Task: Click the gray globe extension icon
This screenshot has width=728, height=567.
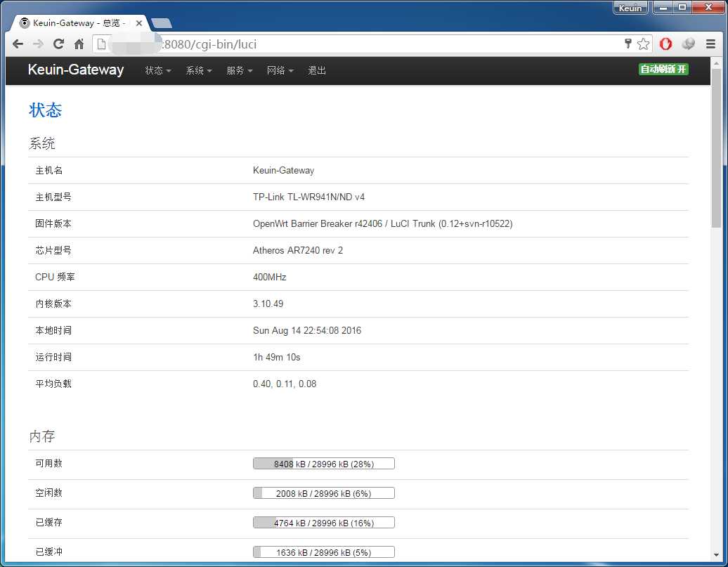Action: (x=688, y=44)
